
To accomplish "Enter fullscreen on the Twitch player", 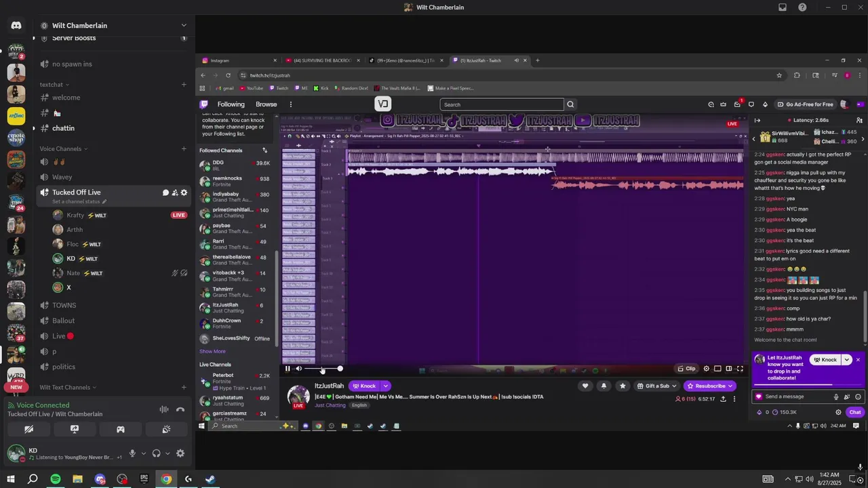I will pyautogui.click(x=740, y=369).
